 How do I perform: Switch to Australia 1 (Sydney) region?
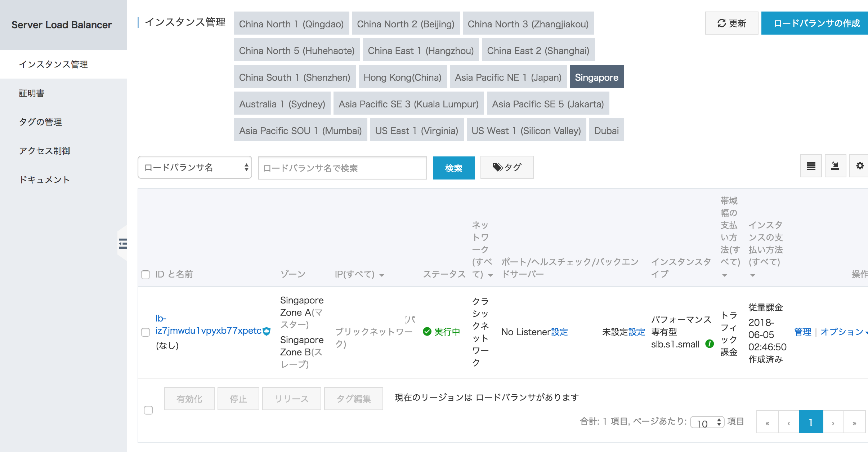[x=282, y=104]
